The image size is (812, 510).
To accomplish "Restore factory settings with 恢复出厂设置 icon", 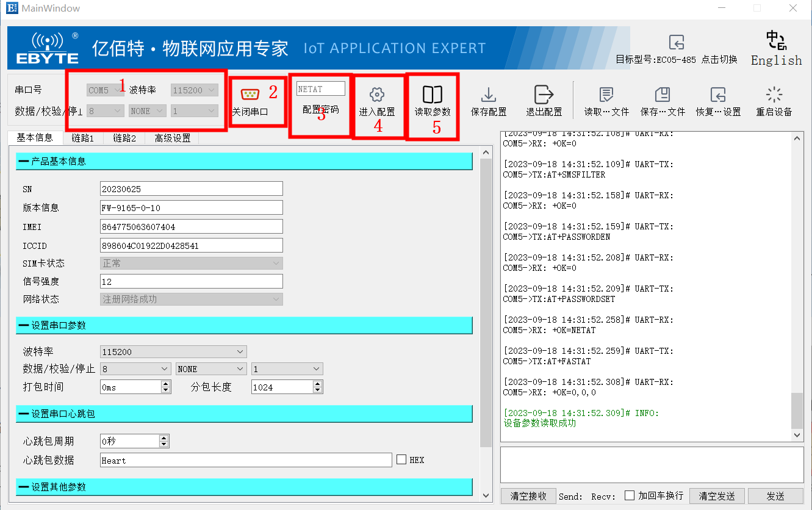I will point(718,99).
